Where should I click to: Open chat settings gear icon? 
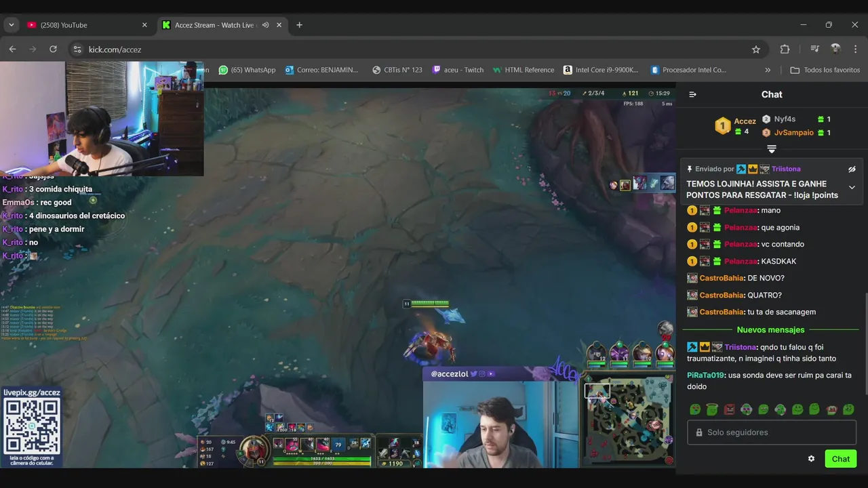(811, 459)
